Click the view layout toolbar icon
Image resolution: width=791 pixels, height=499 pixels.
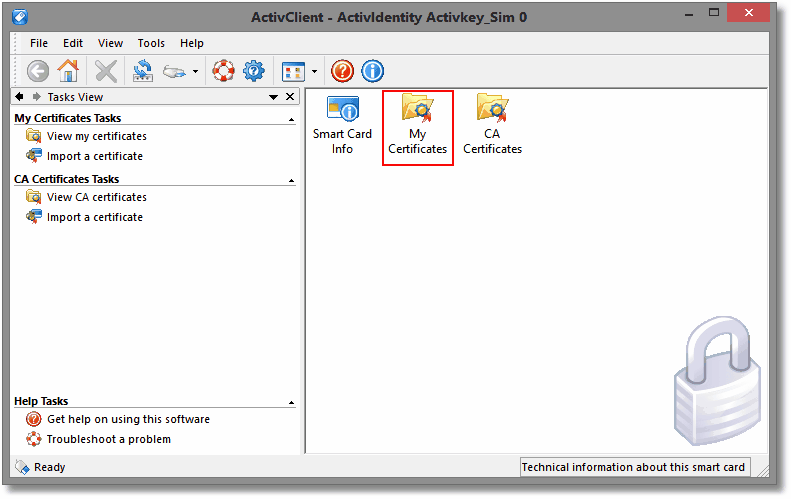click(293, 72)
